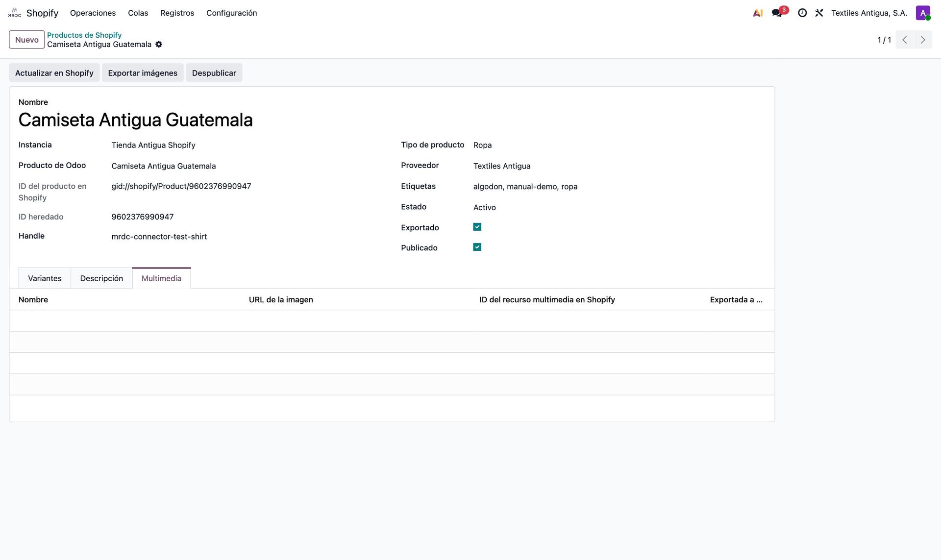This screenshot has height=560, width=941.
Task: Toggle the Exportado checkbox
Action: [x=477, y=227]
